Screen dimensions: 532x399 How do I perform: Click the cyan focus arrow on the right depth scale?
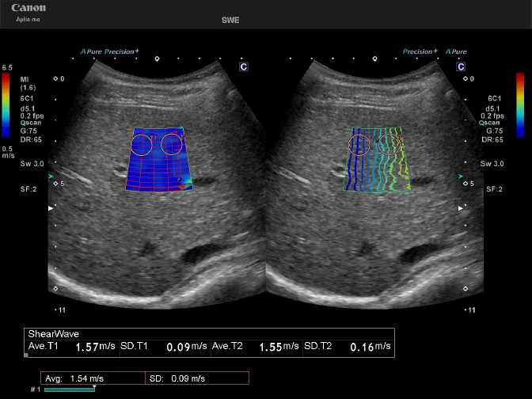(x=464, y=176)
